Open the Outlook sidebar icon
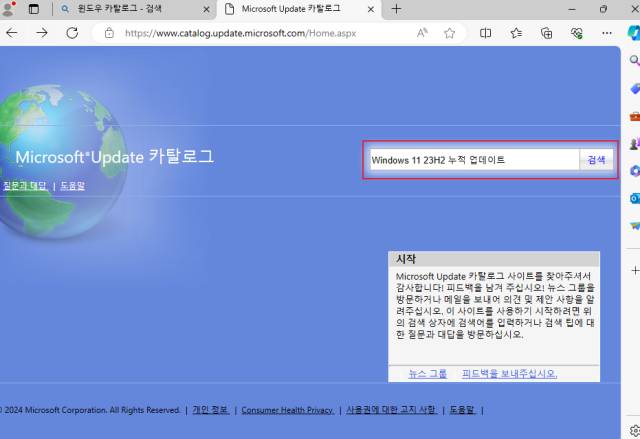The height and width of the screenshot is (439, 640). (635, 199)
